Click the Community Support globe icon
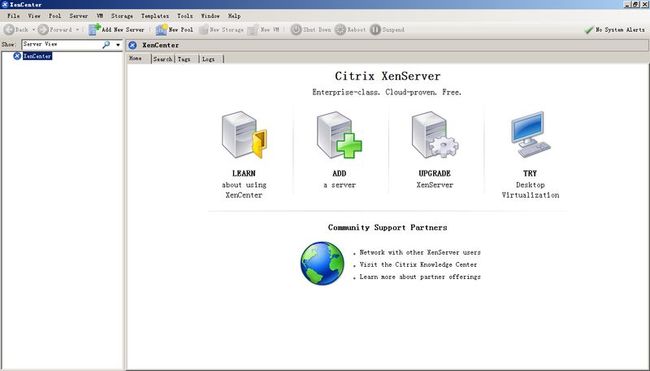The height and width of the screenshot is (371, 650). (x=322, y=264)
